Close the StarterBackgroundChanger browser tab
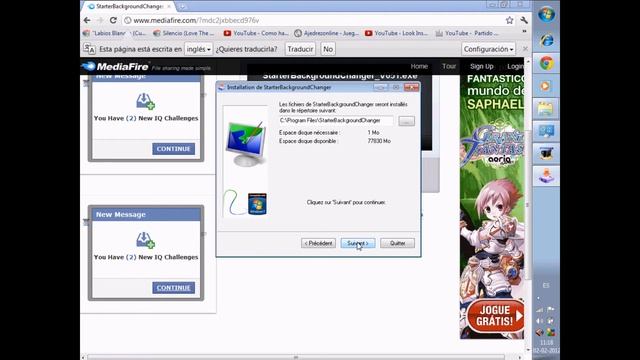 [x=169, y=7]
